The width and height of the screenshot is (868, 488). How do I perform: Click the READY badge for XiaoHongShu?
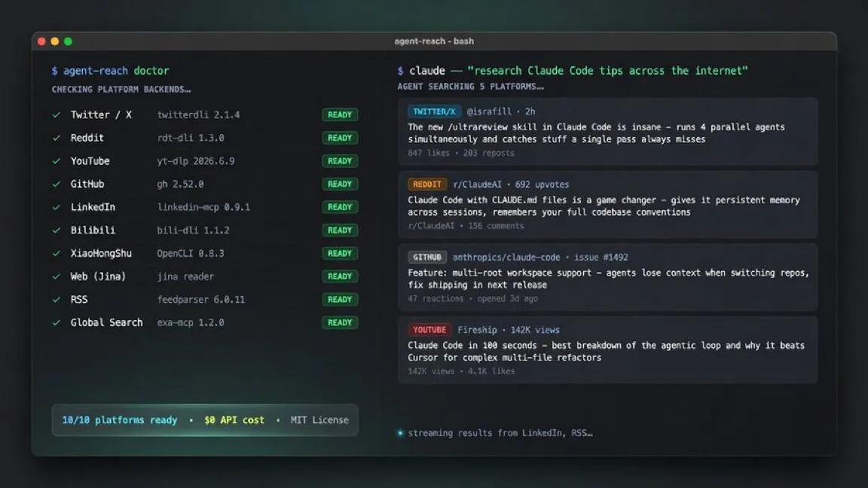(x=340, y=253)
